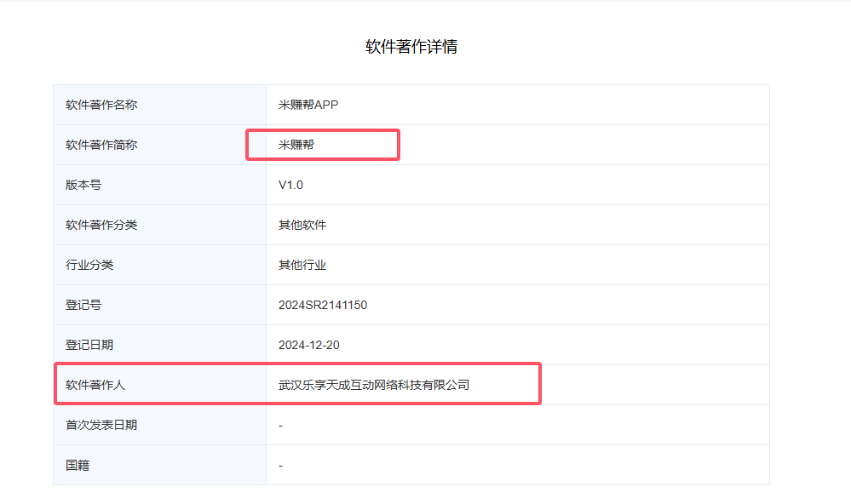
Task: Click the V1.0 version value
Action: pos(290,185)
